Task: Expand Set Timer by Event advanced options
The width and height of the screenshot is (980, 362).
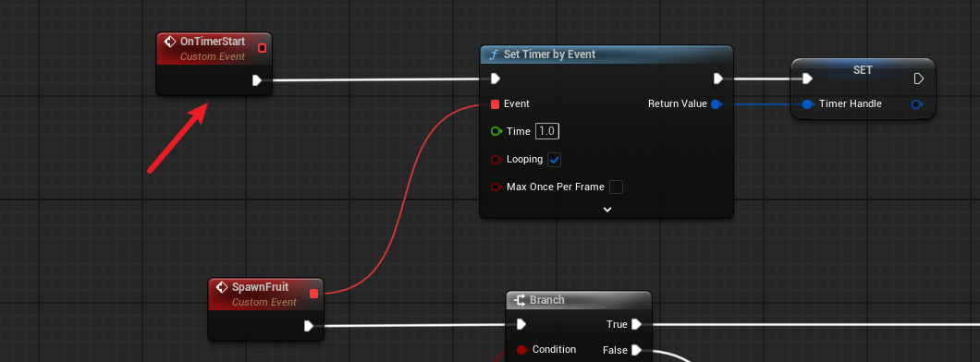Action: coord(606,210)
